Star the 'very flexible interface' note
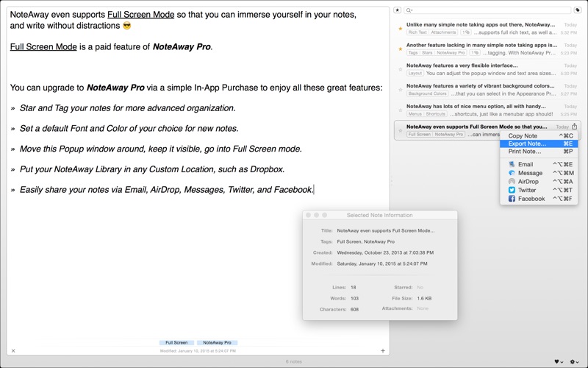The width and height of the screenshot is (588, 368). click(x=400, y=69)
